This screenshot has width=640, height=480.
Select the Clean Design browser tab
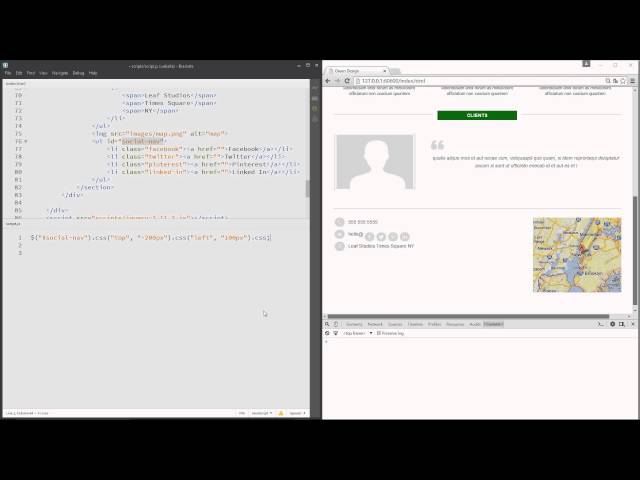click(x=357, y=71)
